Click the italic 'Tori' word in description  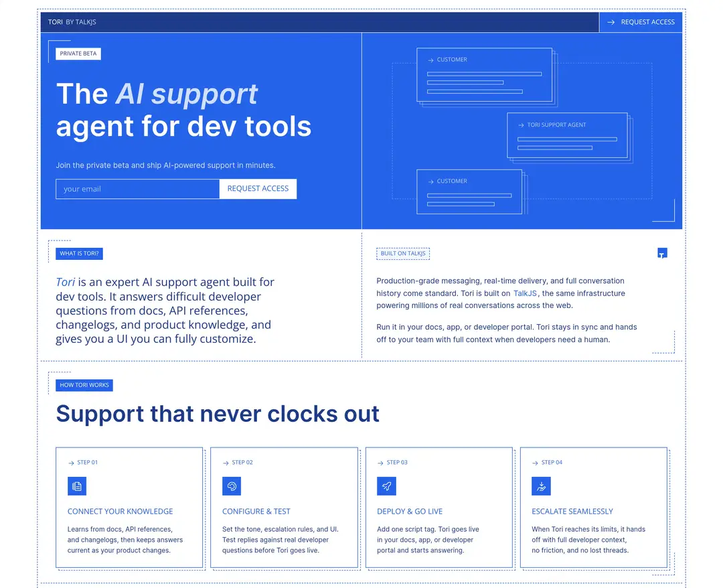pos(65,282)
